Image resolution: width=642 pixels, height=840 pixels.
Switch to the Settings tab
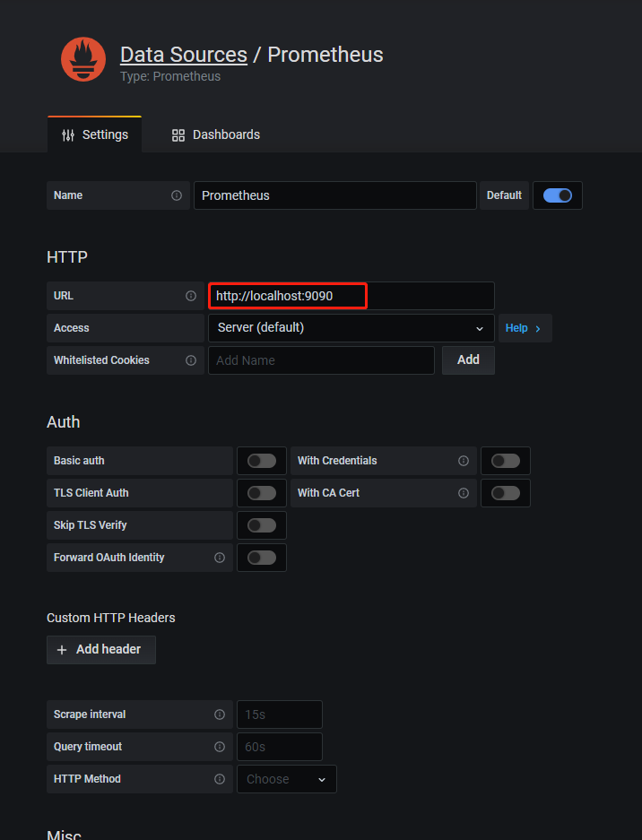95,134
